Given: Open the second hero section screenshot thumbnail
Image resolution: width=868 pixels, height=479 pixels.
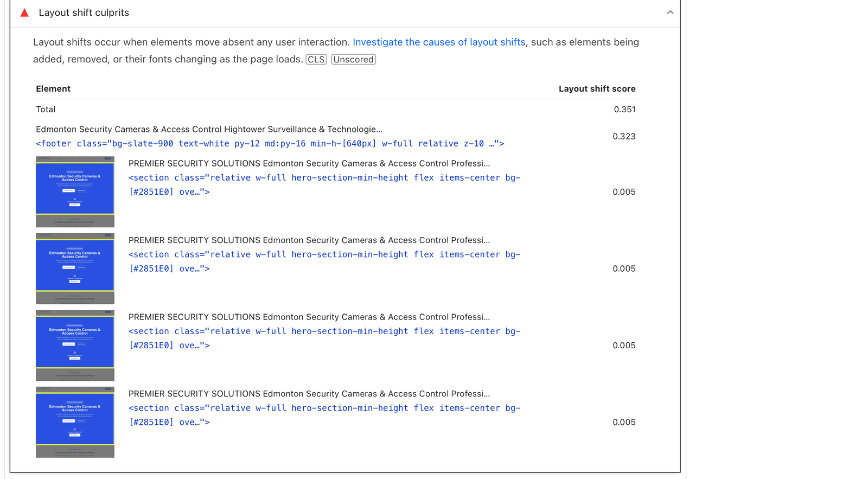Looking at the screenshot, I should (75, 269).
